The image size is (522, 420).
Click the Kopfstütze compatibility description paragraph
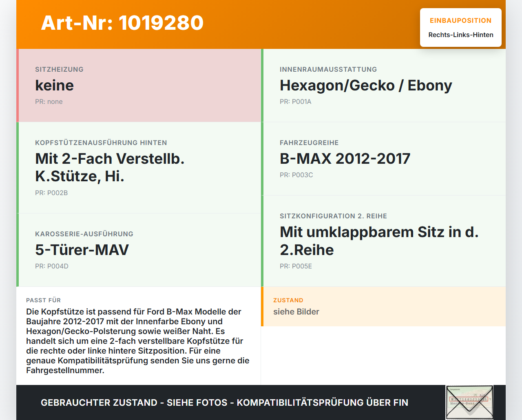[138, 341]
